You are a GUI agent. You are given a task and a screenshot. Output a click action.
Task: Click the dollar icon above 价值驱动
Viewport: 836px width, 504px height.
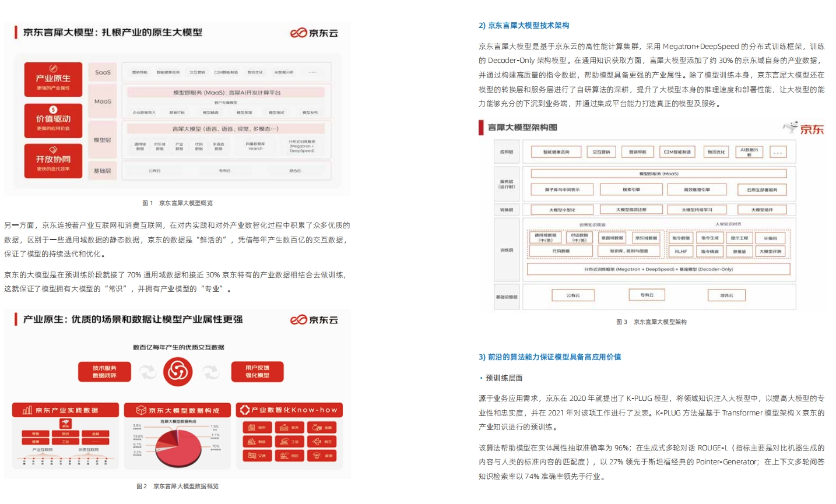pos(53,110)
